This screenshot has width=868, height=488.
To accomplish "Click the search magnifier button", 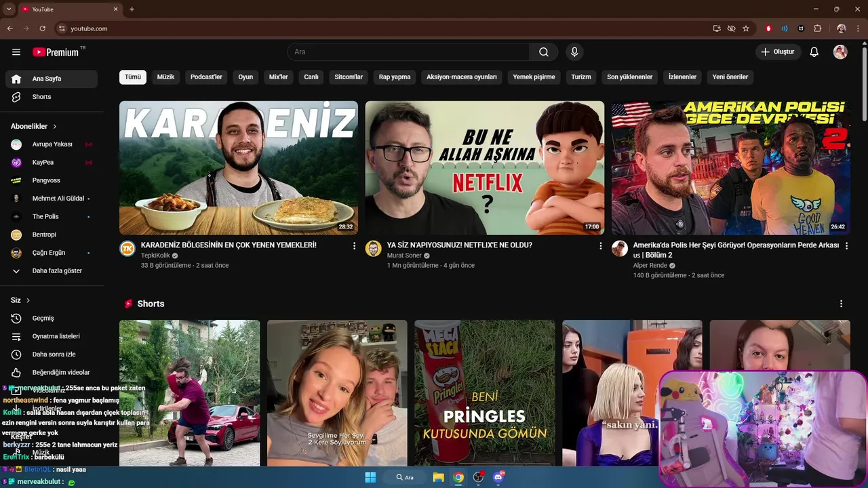I will (x=544, y=52).
